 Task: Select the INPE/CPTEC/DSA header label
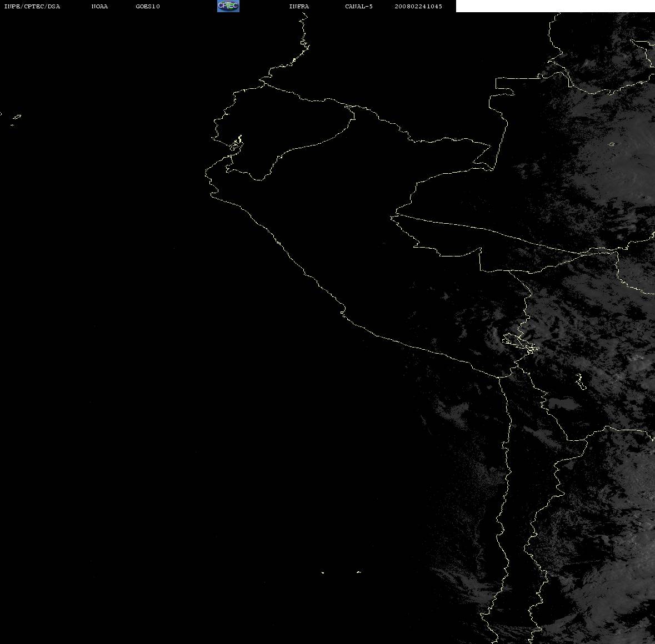click(32, 6)
